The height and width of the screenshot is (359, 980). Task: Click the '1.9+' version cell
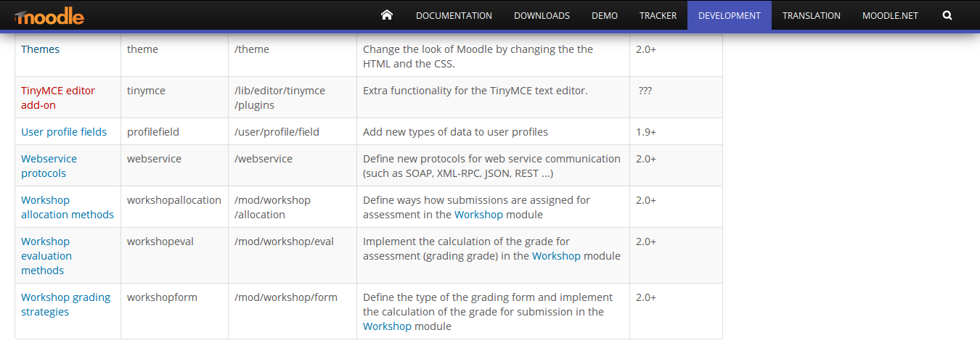tap(676, 131)
